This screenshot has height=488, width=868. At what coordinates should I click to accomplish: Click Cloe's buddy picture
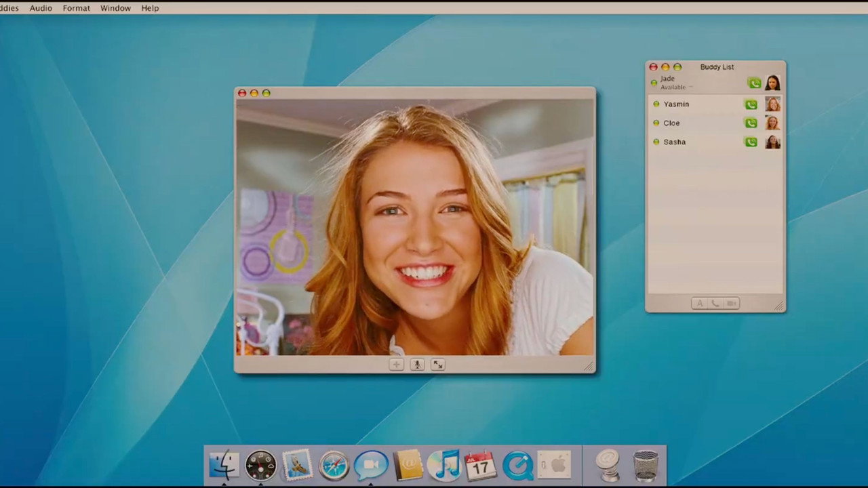(x=772, y=123)
